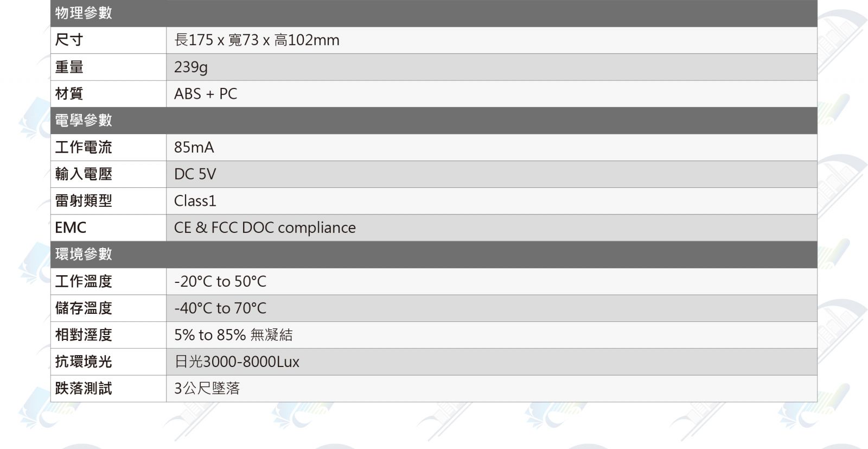
Task: Click the 日光3000-8000Lux value
Action: (237, 362)
